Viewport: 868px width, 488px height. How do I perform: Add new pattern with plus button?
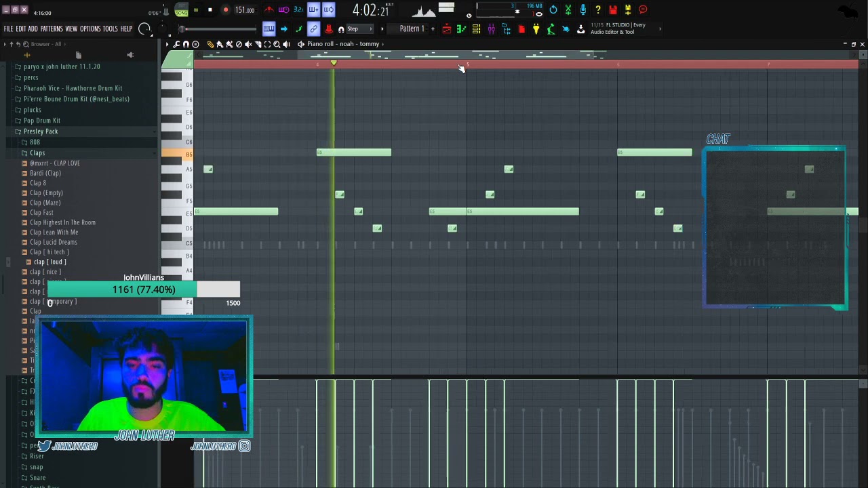pyautogui.click(x=433, y=29)
